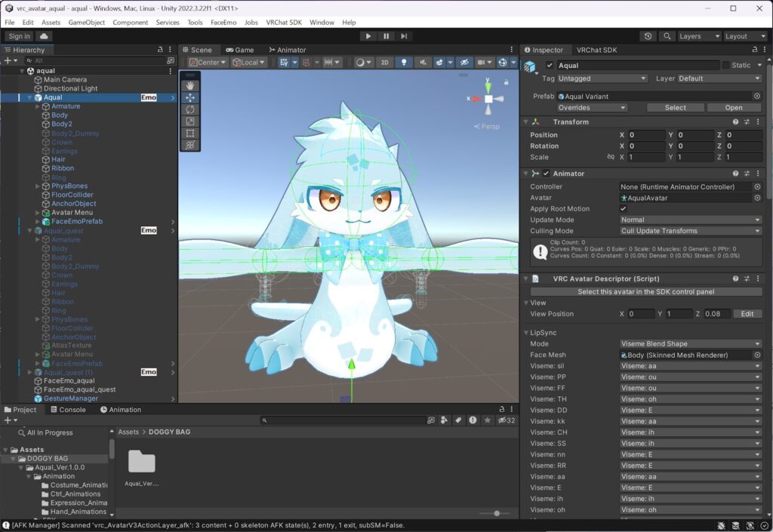The image size is (773, 532).
Task: Open VRC Avatar Descriptor more-options menu
Action: [x=758, y=278]
